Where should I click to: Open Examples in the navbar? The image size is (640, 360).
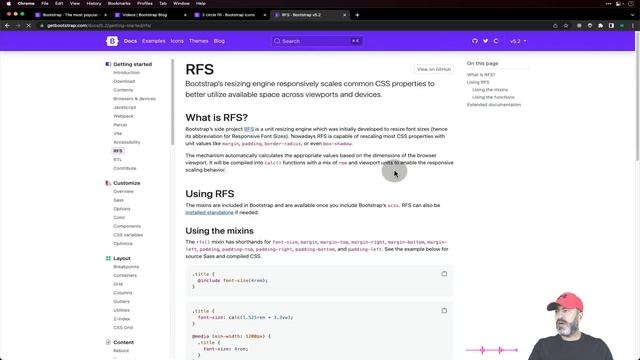[x=154, y=41]
